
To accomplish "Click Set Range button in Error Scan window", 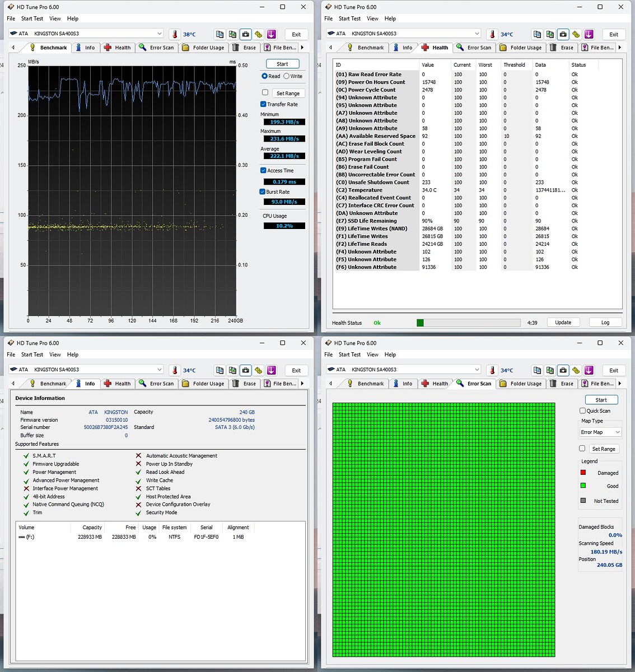I will (x=604, y=449).
